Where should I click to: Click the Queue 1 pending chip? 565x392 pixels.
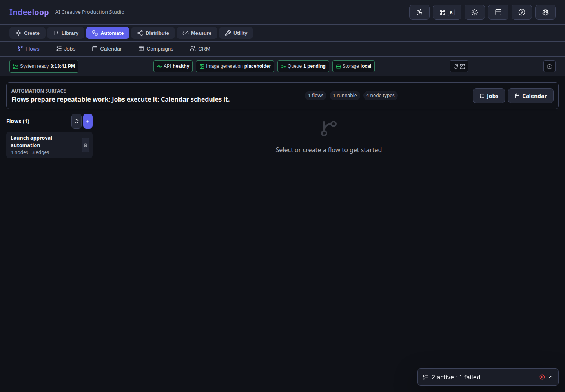pos(303,66)
